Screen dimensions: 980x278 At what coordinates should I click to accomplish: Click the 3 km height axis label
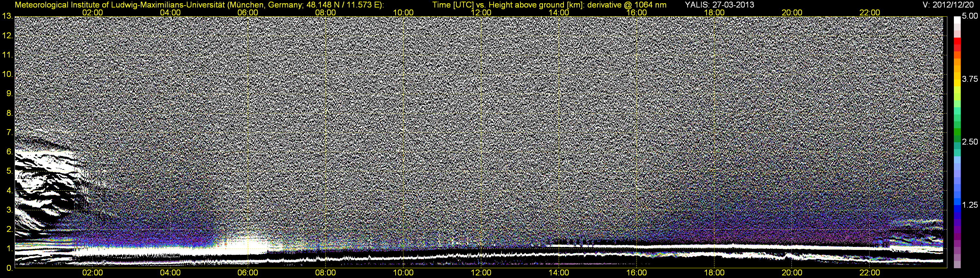tap(9, 210)
